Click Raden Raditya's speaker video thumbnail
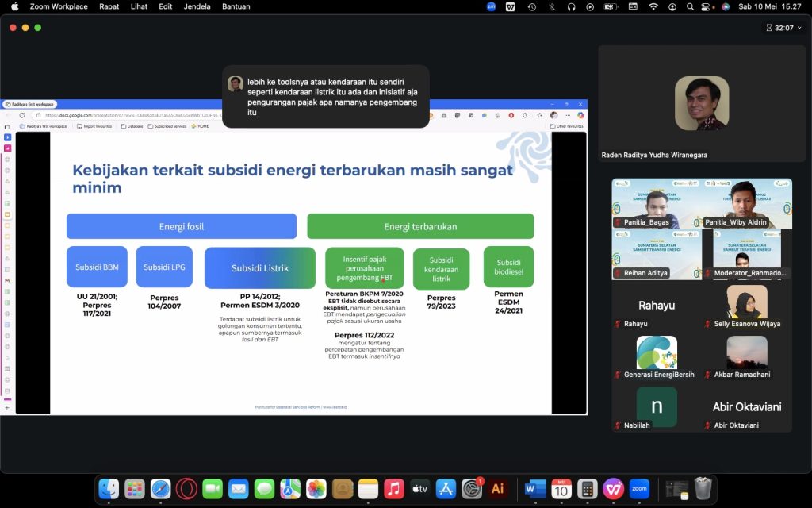812x508 pixels. pyautogui.click(x=701, y=103)
